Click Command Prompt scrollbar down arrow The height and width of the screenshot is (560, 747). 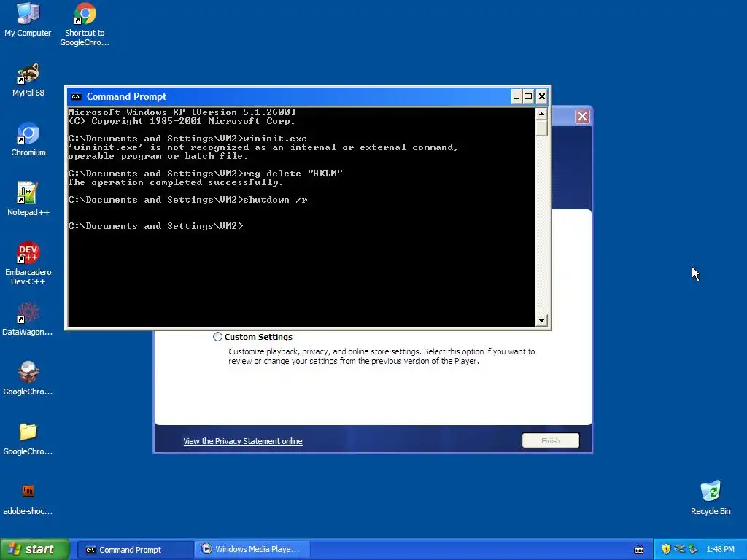point(541,321)
